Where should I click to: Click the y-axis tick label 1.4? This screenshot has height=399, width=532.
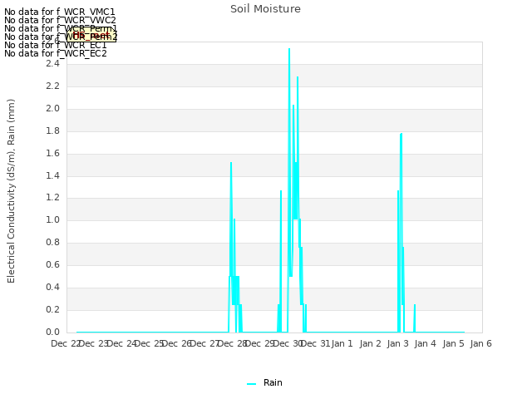(52, 175)
